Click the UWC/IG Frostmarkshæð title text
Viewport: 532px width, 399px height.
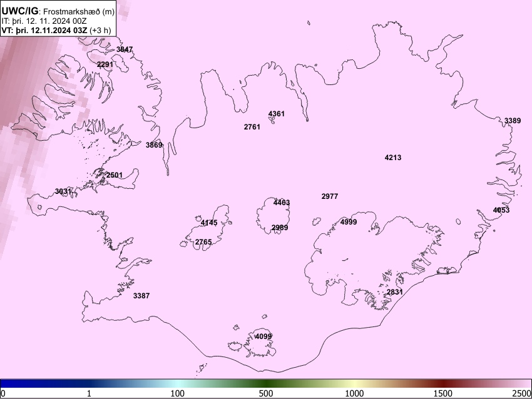(58, 11)
